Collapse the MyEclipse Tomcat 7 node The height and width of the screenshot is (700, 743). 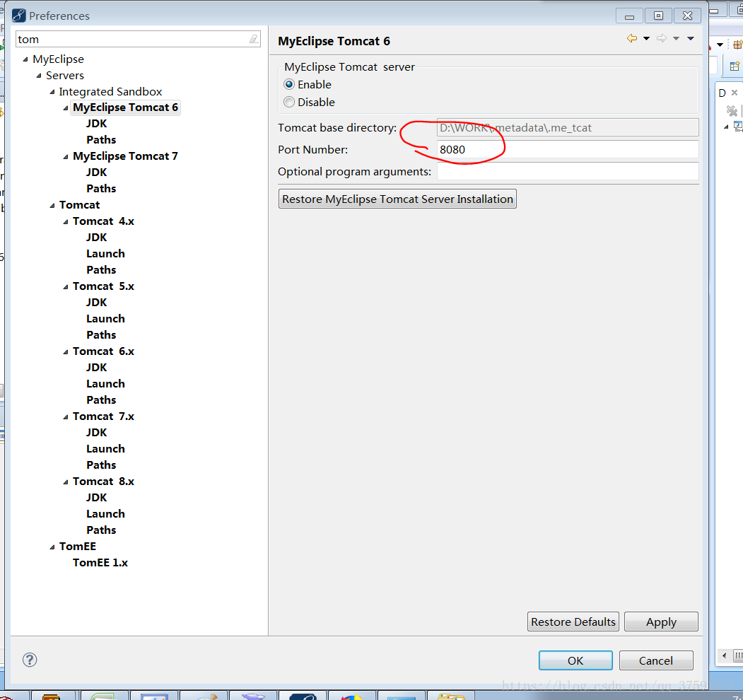(66, 157)
